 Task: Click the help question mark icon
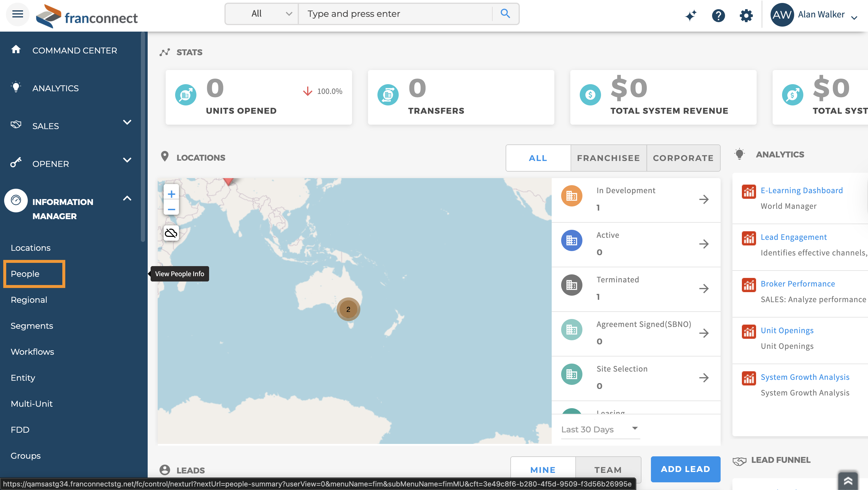pos(718,15)
